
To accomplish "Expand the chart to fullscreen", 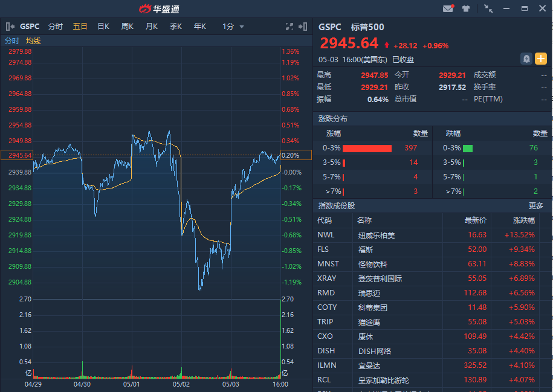I will pos(289,27).
